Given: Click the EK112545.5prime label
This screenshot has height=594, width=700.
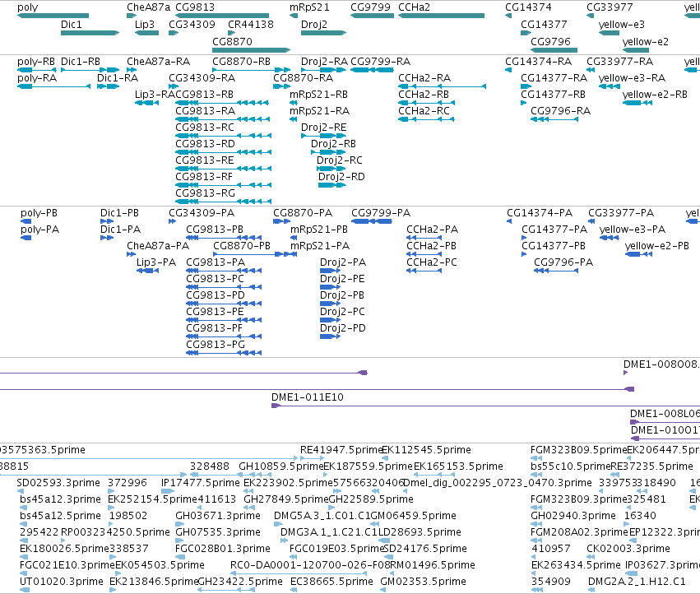Looking at the screenshot, I should point(426,449).
